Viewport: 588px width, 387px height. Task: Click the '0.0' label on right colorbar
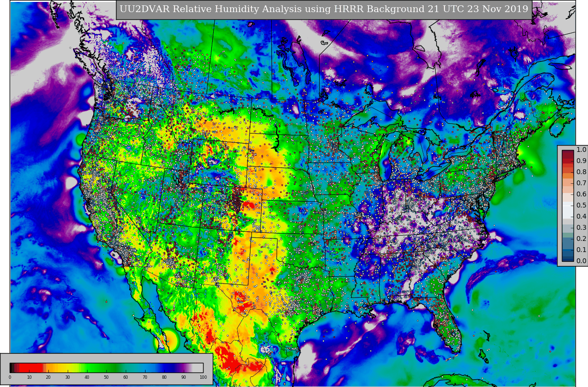coord(581,261)
